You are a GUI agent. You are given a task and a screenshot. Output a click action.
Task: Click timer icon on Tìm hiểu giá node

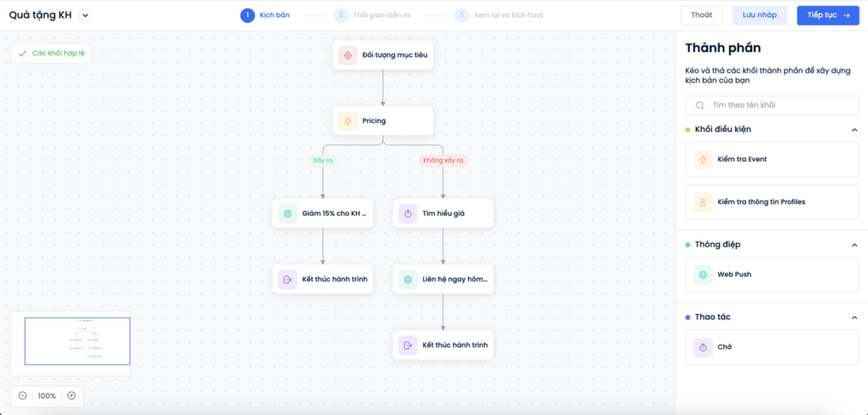pyautogui.click(x=408, y=213)
